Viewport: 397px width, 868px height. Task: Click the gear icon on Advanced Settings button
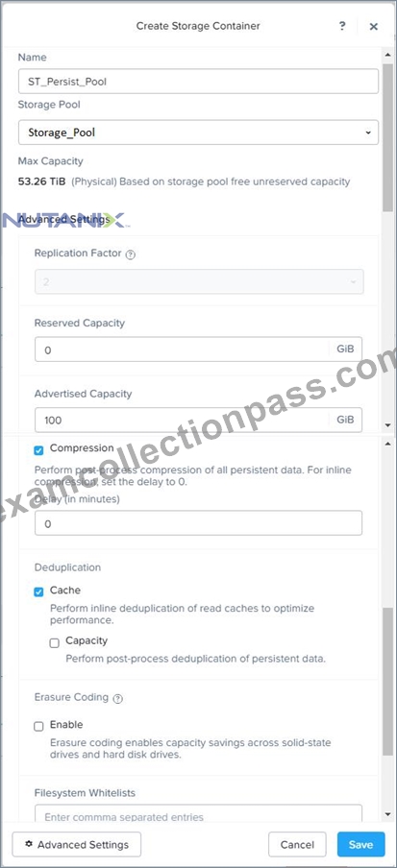click(29, 844)
